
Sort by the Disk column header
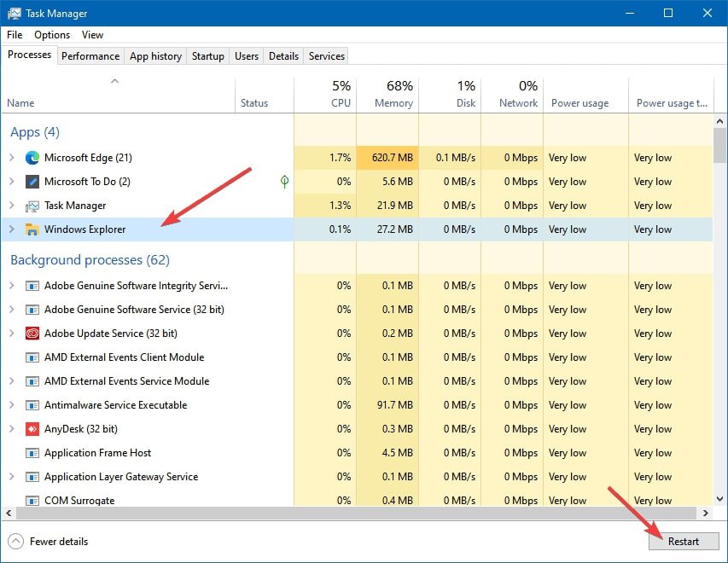pyautogui.click(x=450, y=96)
